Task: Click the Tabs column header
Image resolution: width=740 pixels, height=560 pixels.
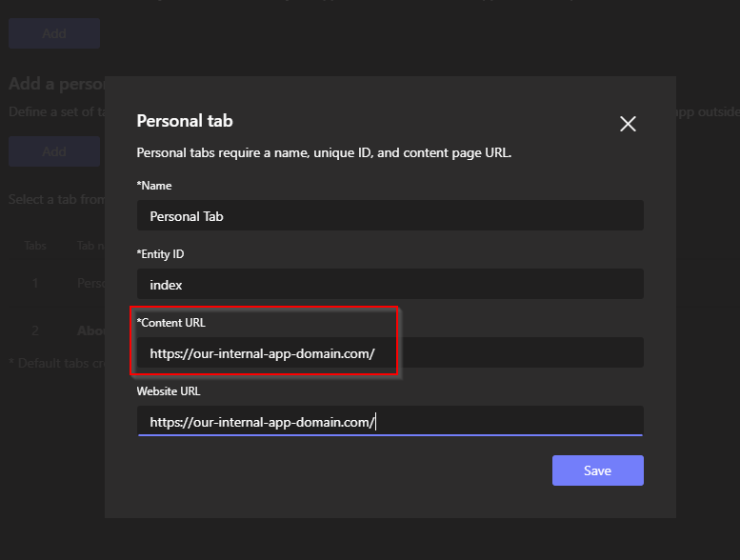Action: click(x=35, y=246)
